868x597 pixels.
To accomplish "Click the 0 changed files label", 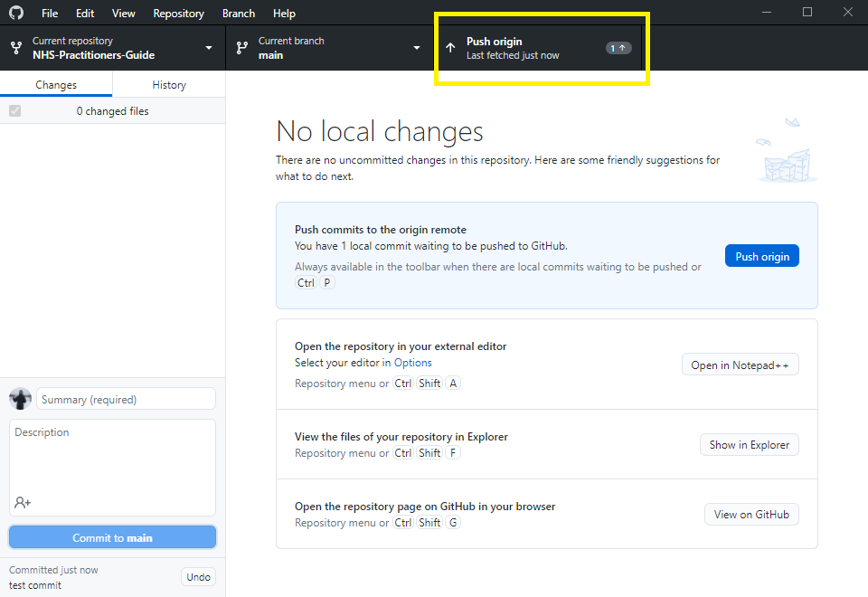I will tap(112, 111).
